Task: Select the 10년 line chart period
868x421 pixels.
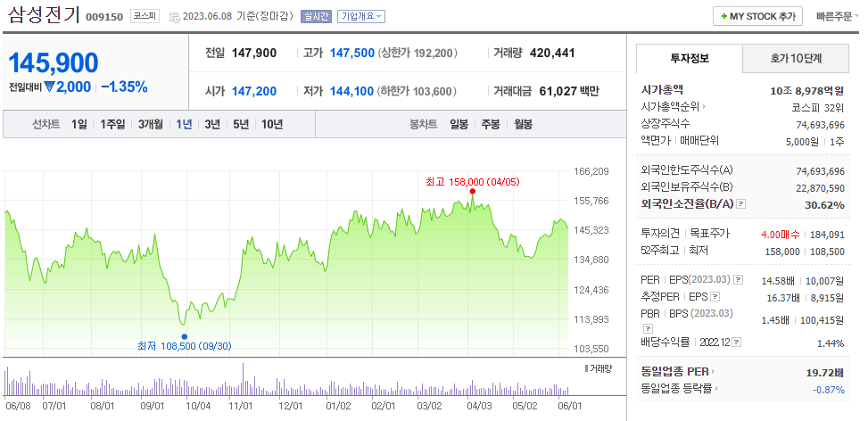Action: click(272, 125)
